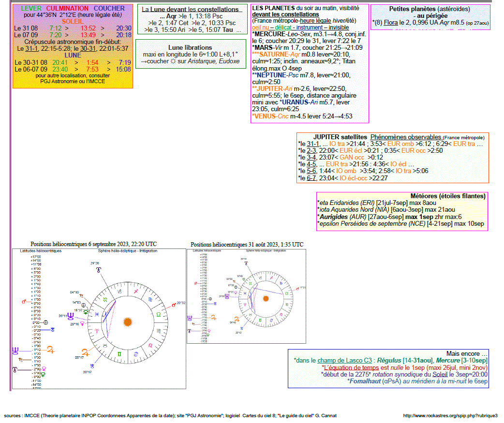Viewport: 504px width, 423px height.
Task: Click the 'JUPITER satellites' heading
Action: coord(340,137)
